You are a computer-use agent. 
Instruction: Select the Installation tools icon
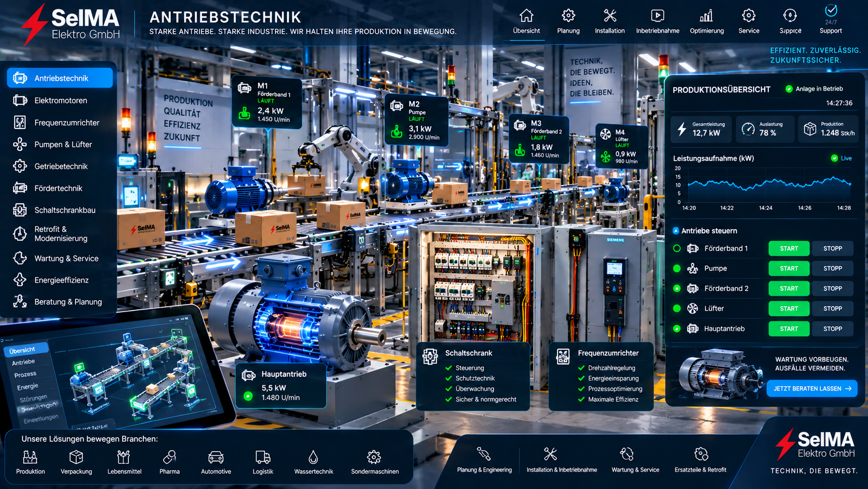pos(610,16)
